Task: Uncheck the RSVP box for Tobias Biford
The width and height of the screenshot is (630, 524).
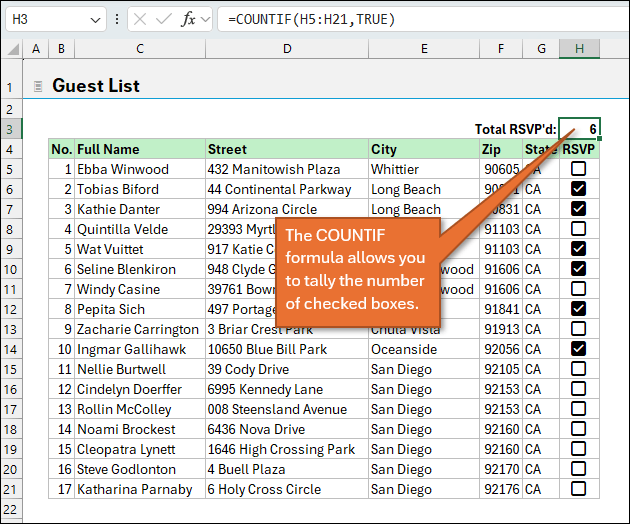Action: click(x=578, y=189)
